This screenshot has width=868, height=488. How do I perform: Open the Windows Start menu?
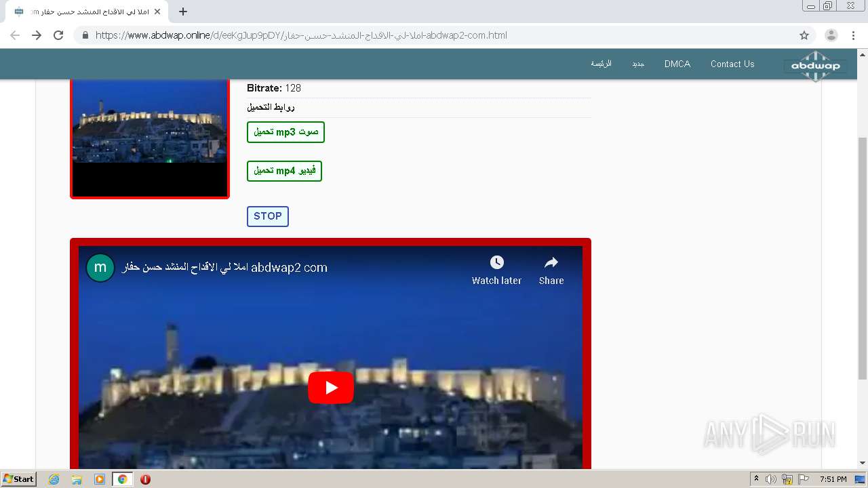coord(18,479)
